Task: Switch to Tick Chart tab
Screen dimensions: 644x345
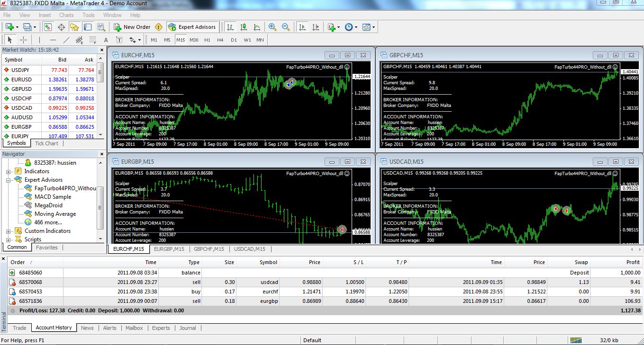Action: pos(46,143)
